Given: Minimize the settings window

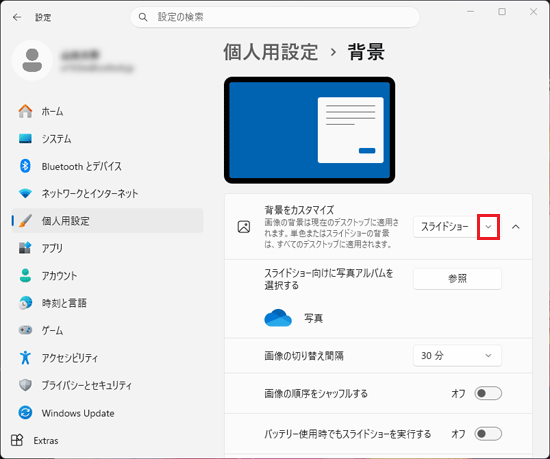Looking at the screenshot, I should 470,12.
